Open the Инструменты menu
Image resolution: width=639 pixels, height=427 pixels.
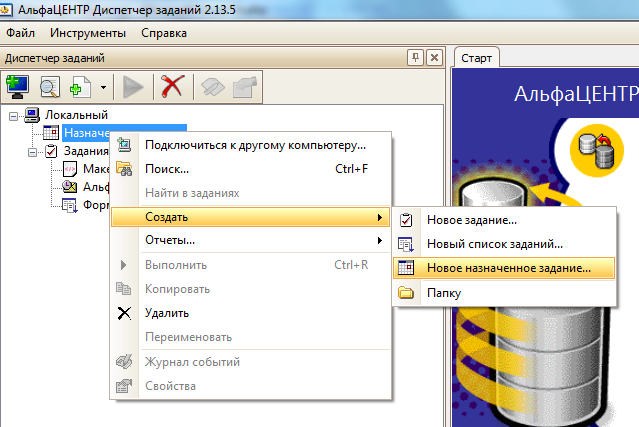(x=88, y=33)
